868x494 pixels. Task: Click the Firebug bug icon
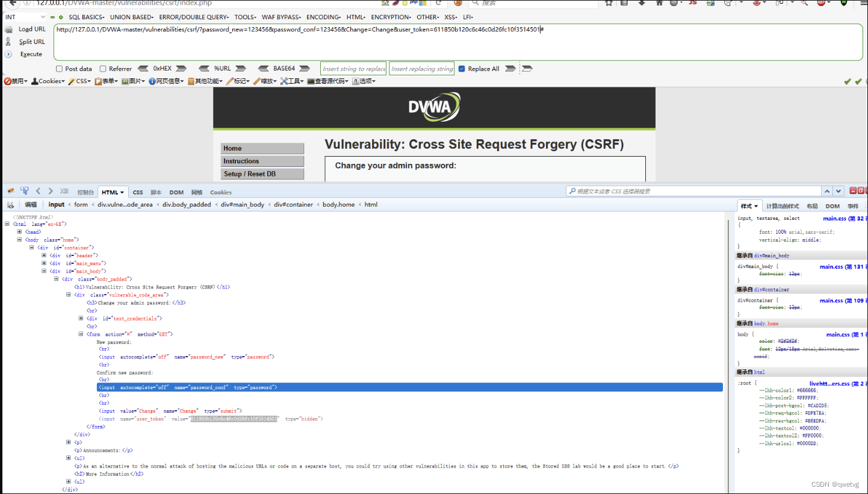[10, 191]
